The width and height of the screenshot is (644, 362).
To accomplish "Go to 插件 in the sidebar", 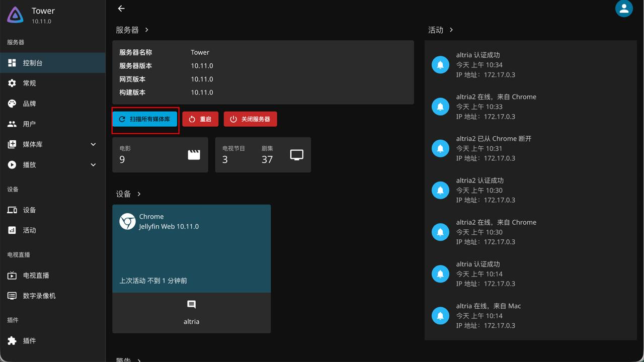I will click(29, 340).
